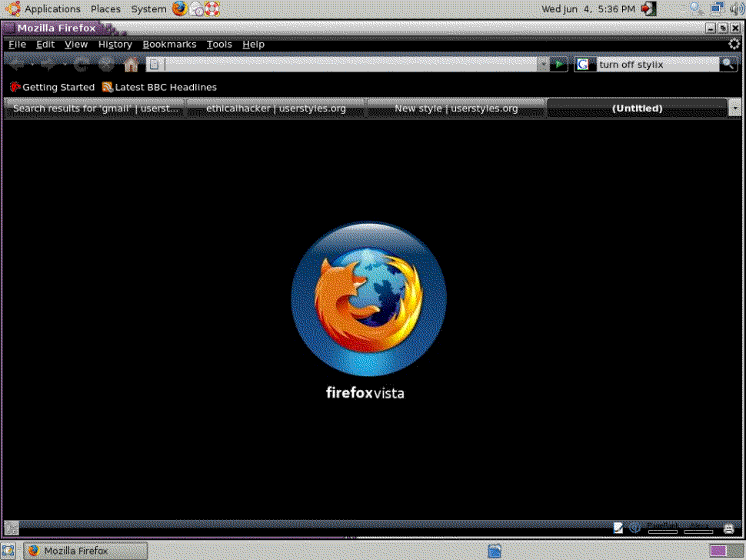Click the log out icon beside the clock
Image resolution: width=746 pixels, height=560 pixels.
click(x=648, y=8)
